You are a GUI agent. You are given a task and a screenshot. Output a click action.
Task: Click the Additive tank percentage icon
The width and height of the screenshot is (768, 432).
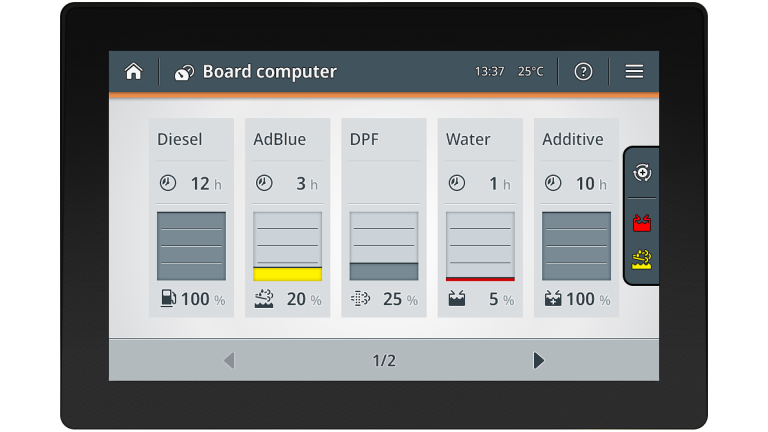[553, 299]
